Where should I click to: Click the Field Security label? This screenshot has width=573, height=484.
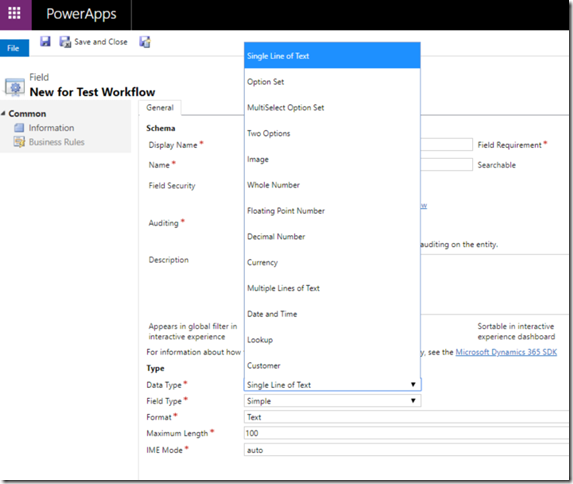tap(172, 186)
